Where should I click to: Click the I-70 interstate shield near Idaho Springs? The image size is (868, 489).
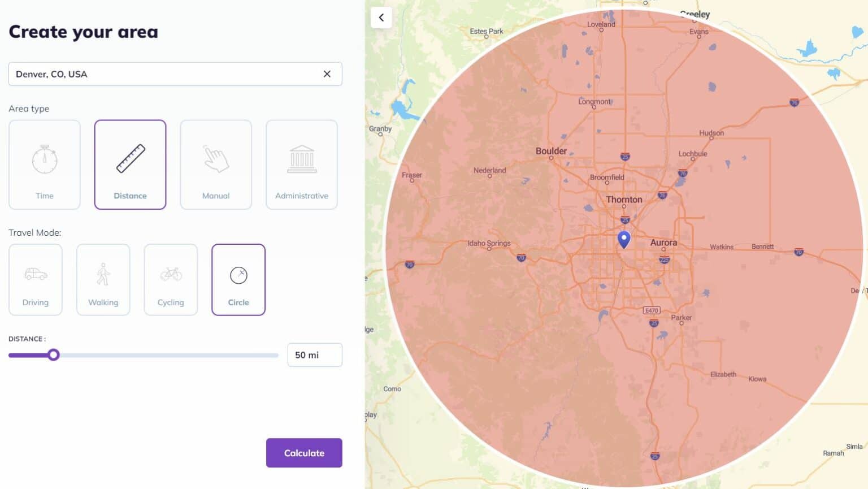520,258
